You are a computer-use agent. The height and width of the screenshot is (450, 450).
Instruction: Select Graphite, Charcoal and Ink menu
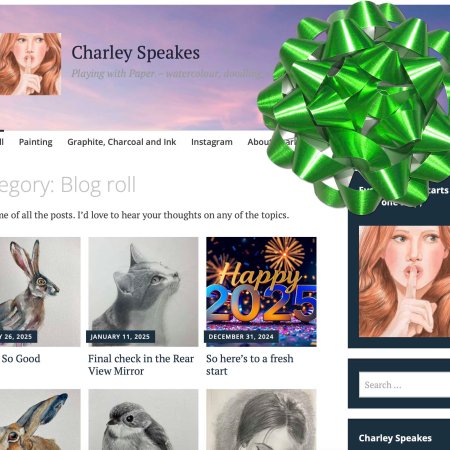(x=122, y=142)
